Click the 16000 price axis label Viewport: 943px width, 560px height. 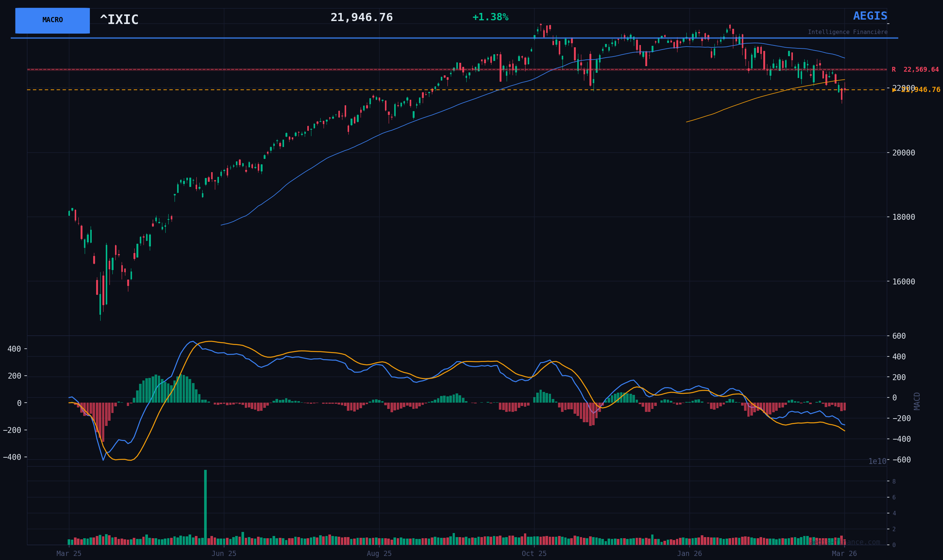tap(904, 281)
